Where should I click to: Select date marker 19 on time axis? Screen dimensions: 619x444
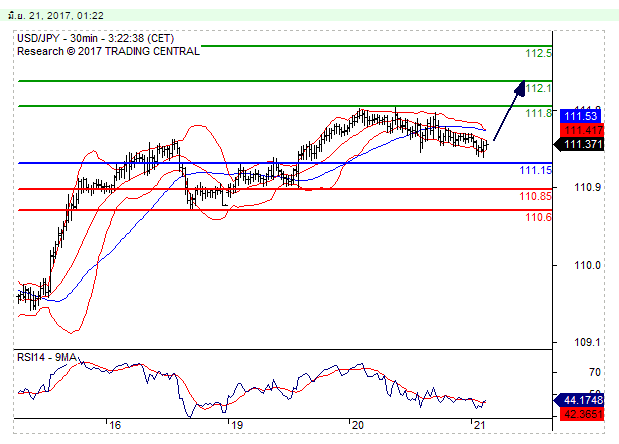(235, 426)
